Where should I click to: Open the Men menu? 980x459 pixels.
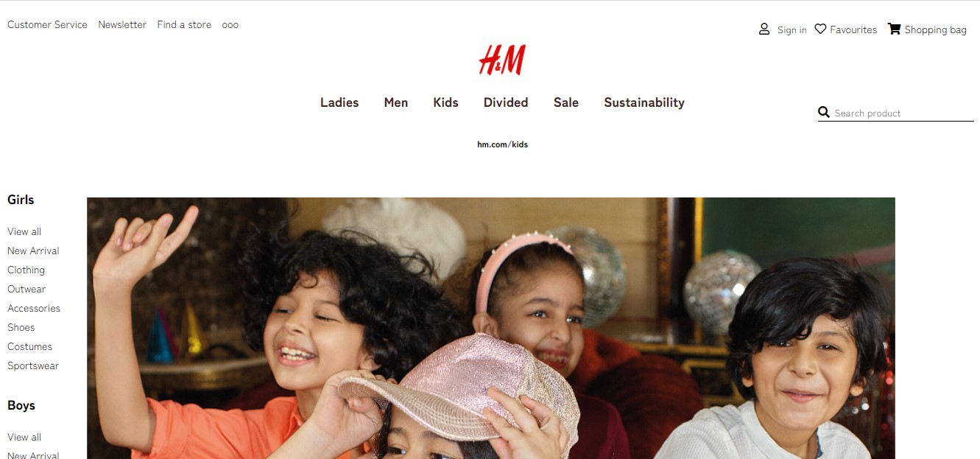(396, 102)
